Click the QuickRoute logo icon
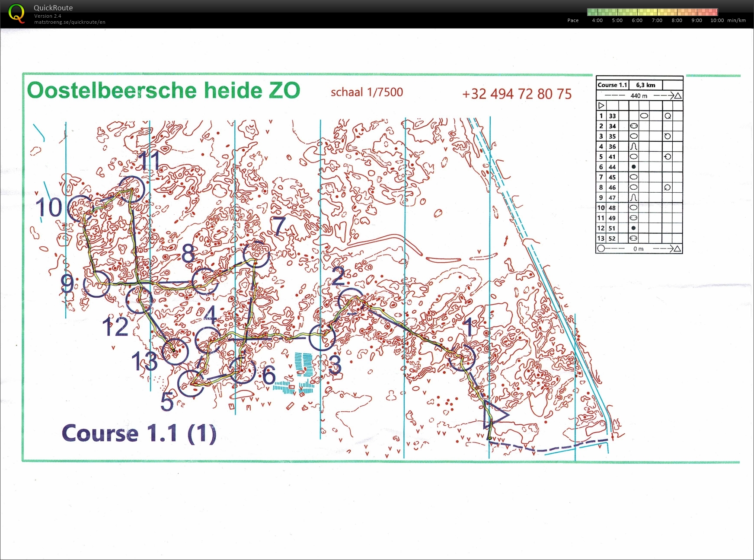The height and width of the screenshot is (560, 754). pos(16,13)
